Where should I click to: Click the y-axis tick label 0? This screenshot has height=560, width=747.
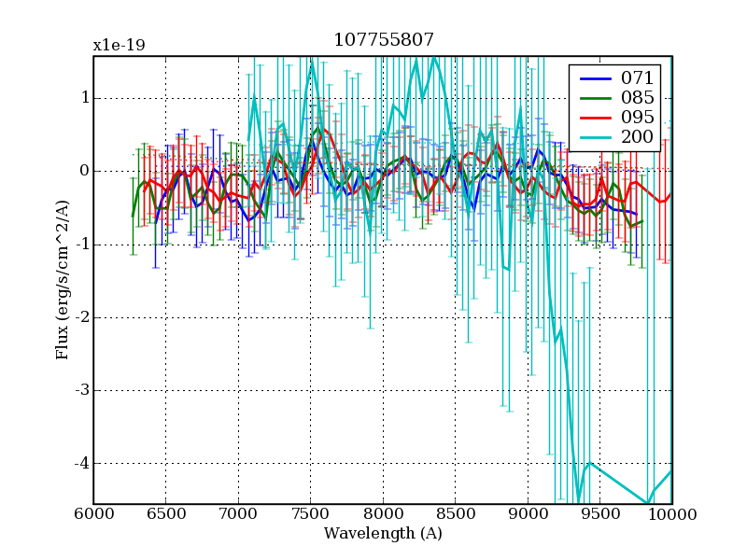click(84, 171)
